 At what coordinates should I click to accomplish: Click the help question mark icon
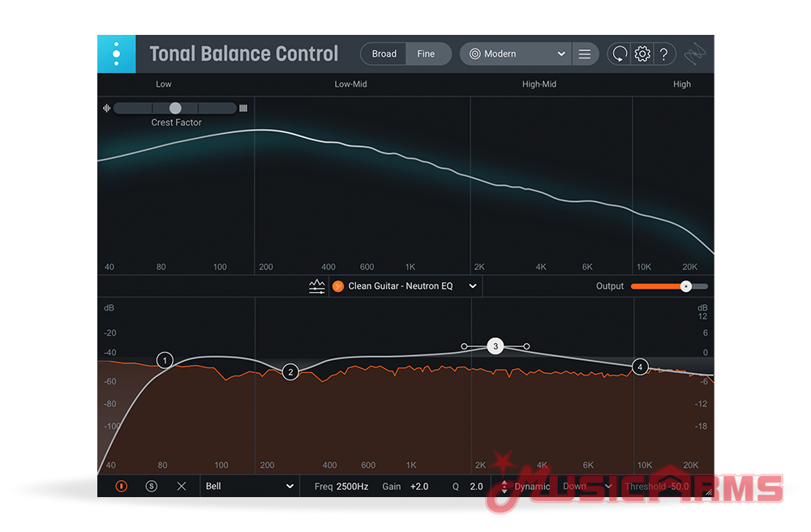[x=664, y=54]
